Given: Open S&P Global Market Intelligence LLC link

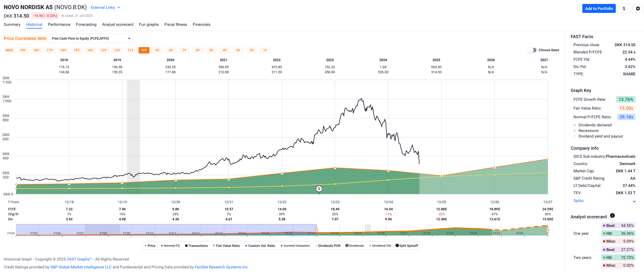Looking at the screenshot, I should (81, 267).
